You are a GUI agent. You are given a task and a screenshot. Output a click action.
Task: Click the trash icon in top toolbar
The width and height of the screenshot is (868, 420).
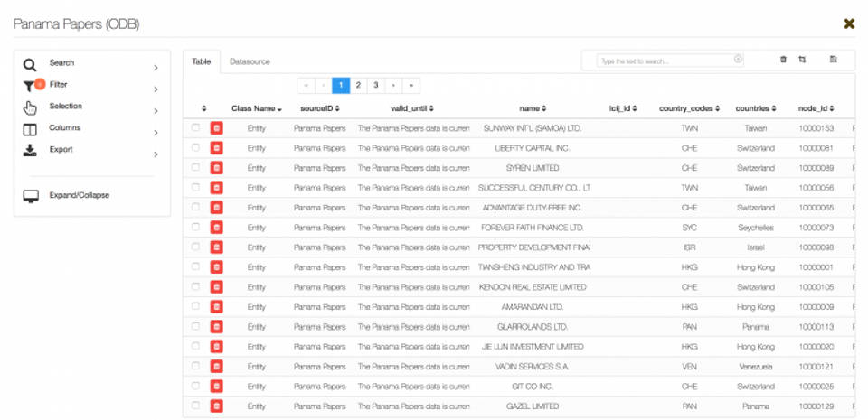tap(783, 60)
